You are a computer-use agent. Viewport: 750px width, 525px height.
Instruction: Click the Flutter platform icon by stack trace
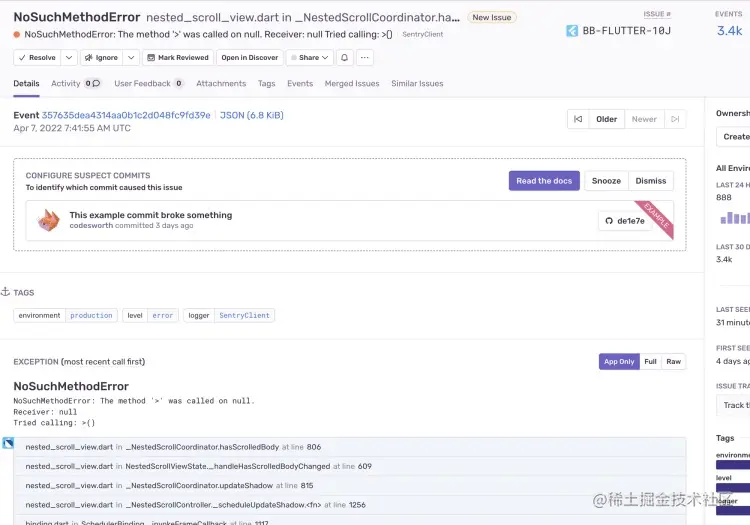tap(8, 443)
